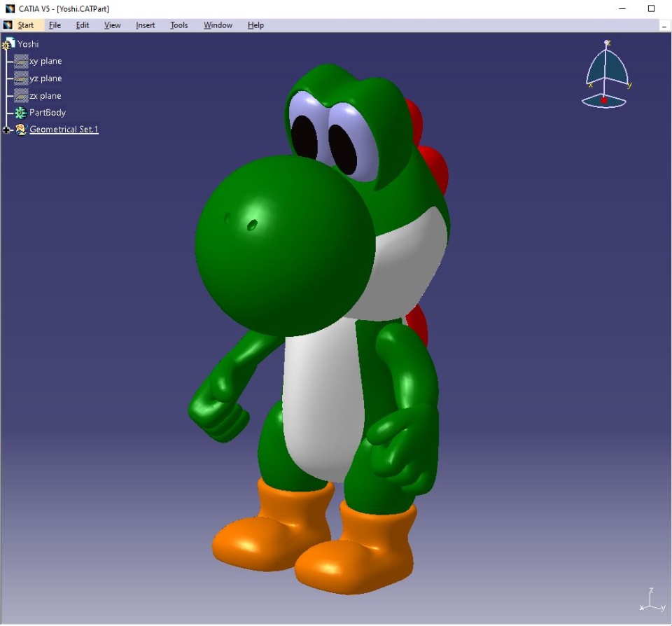The image size is (672, 626).
Task: Click the red compass manipulation point
Action: click(x=604, y=100)
